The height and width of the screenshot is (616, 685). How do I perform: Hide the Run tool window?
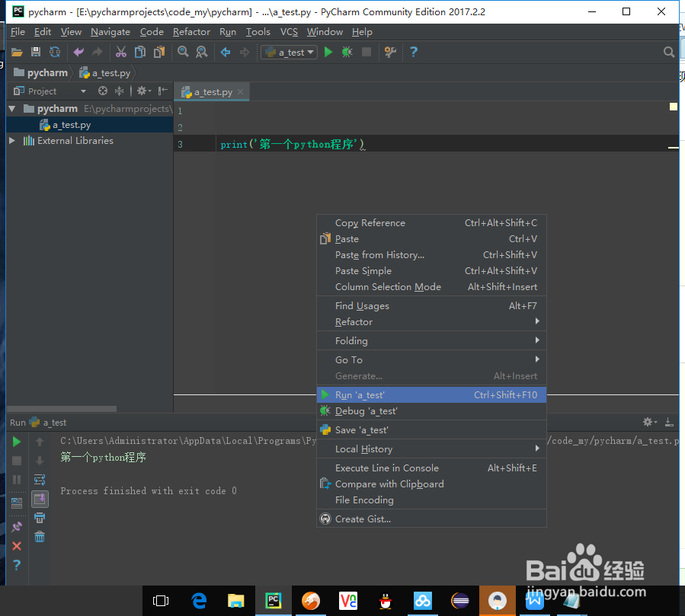[x=669, y=422]
